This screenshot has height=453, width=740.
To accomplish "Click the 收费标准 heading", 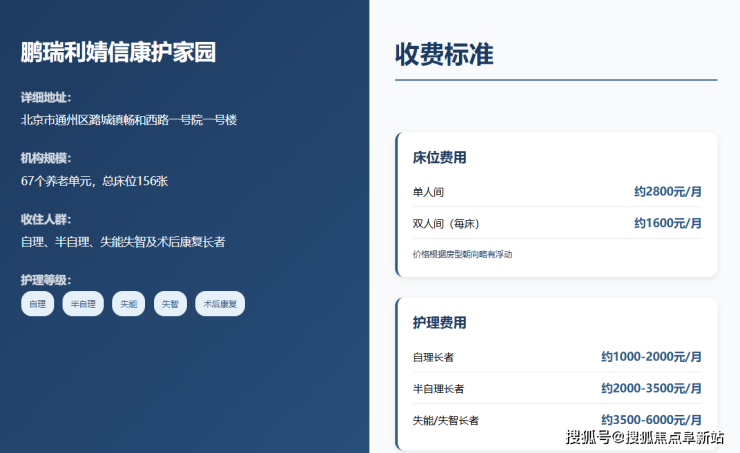I will 444,54.
